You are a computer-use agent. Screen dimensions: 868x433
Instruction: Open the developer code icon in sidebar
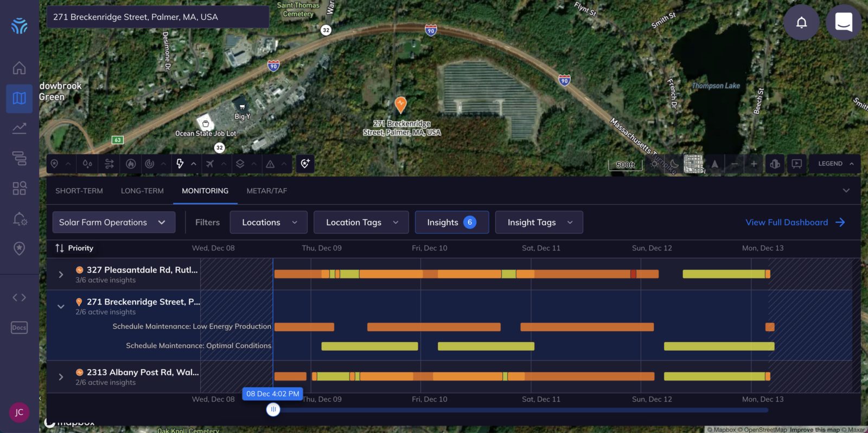click(x=19, y=297)
